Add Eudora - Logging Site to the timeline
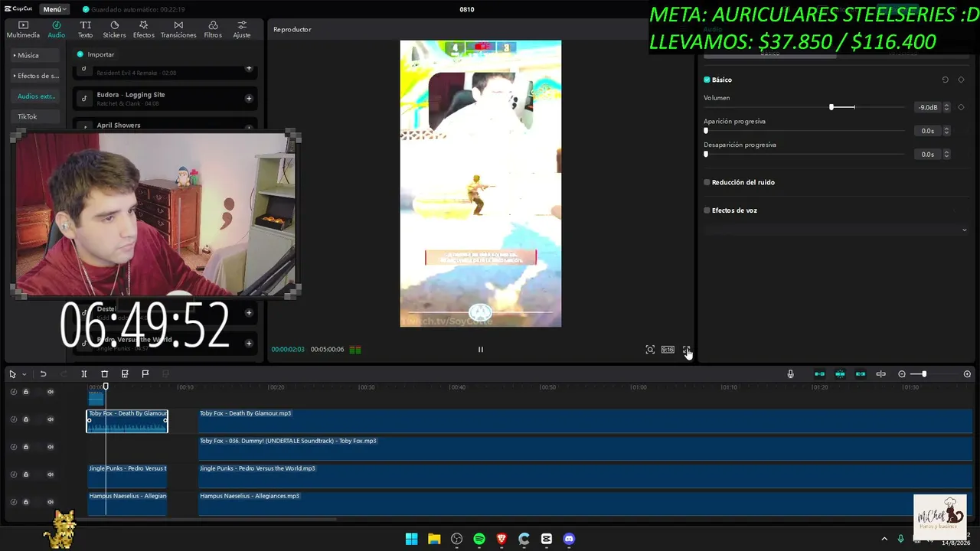This screenshot has height=551, width=980. click(x=249, y=98)
